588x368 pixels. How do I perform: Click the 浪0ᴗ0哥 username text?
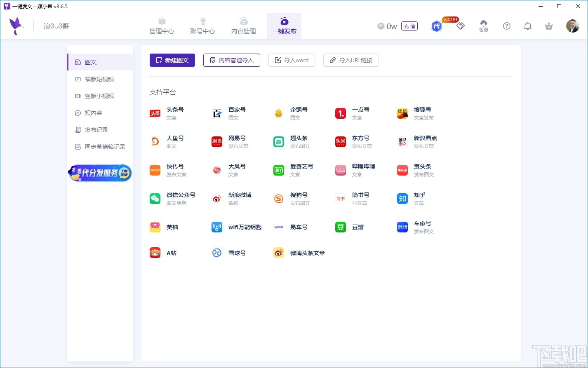pyautogui.click(x=56, y=26)
